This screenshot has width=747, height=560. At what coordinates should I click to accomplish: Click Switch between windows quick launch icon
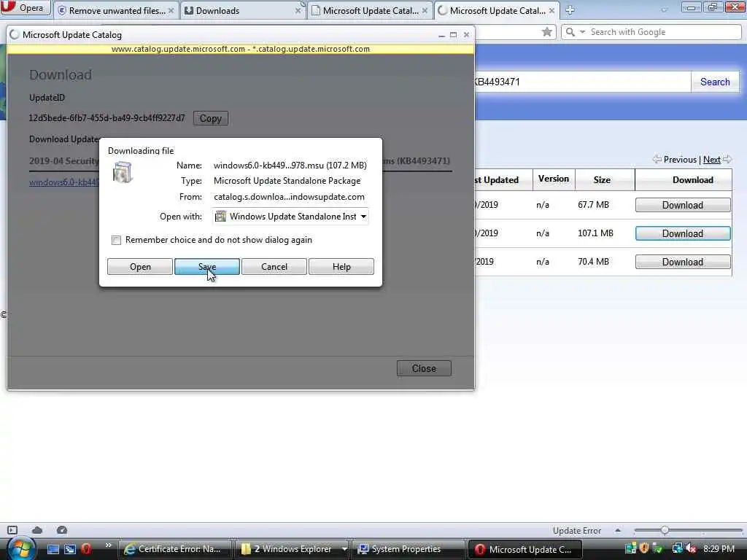pos(70,549)
